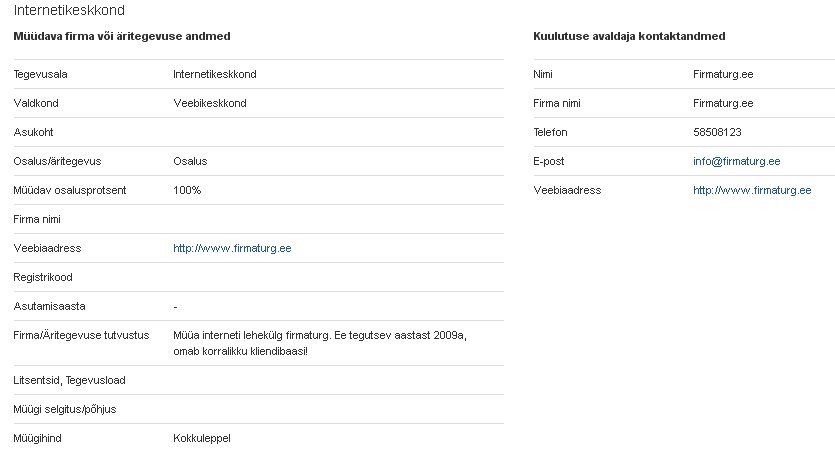Select the Asutamisaasta row label
835x467 pixels.
point(46,306)
